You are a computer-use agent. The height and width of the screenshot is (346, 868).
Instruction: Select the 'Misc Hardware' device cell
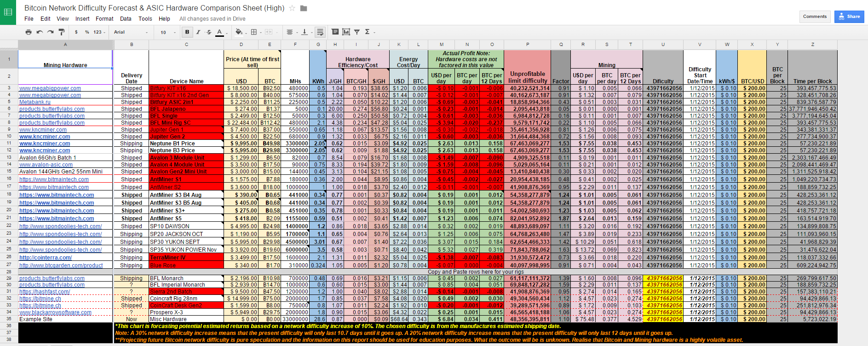pyautogui.click(x=186, y=319)
